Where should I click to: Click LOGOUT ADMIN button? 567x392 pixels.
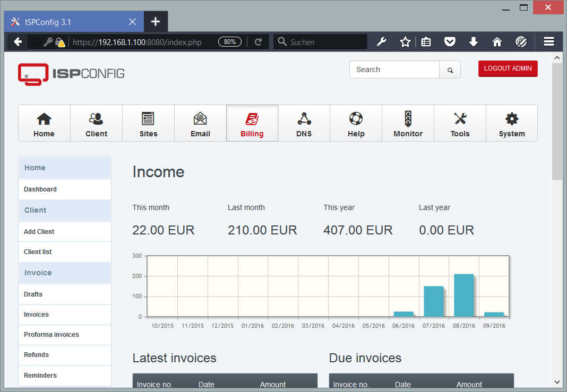[508, 68]
